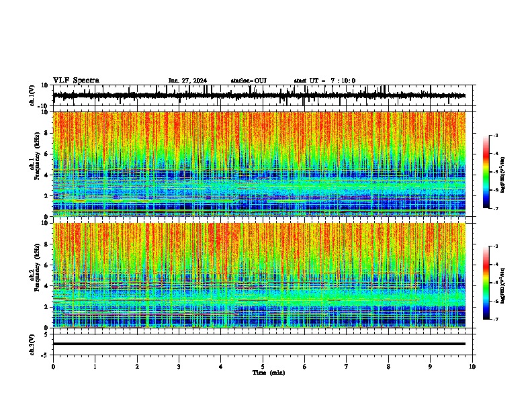The width and height of the screenshot is (532, 411).
Task: Click the "station=OUJ" header label
Action: (249, 81)
